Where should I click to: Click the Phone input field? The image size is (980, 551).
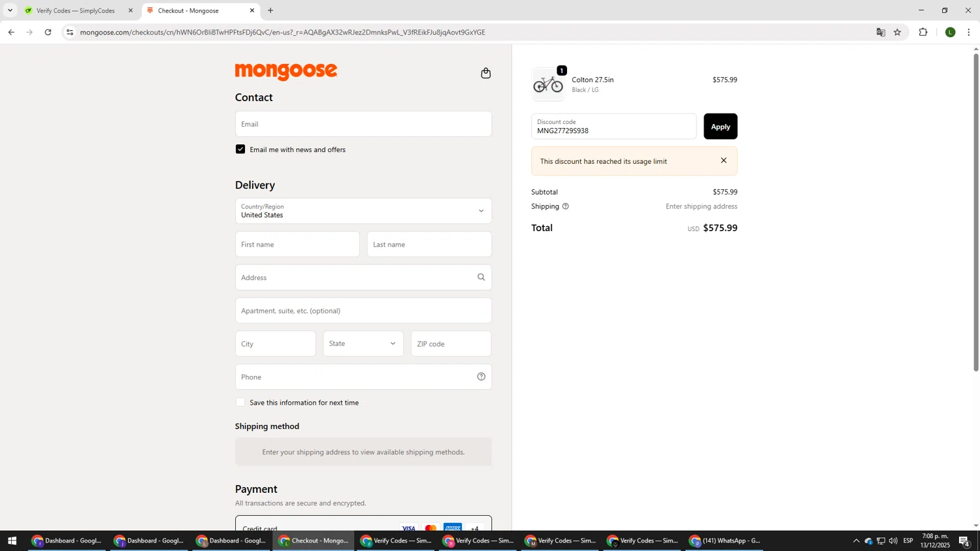tap(363, 377)
